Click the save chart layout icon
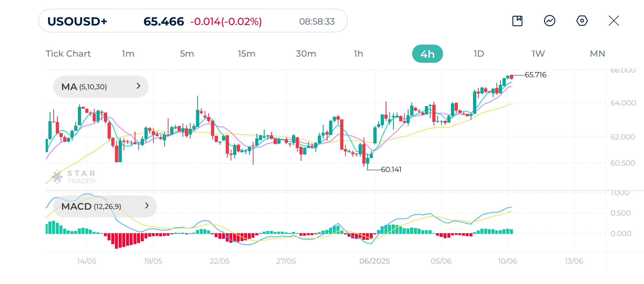644x284 pixels. click(517, 21)
